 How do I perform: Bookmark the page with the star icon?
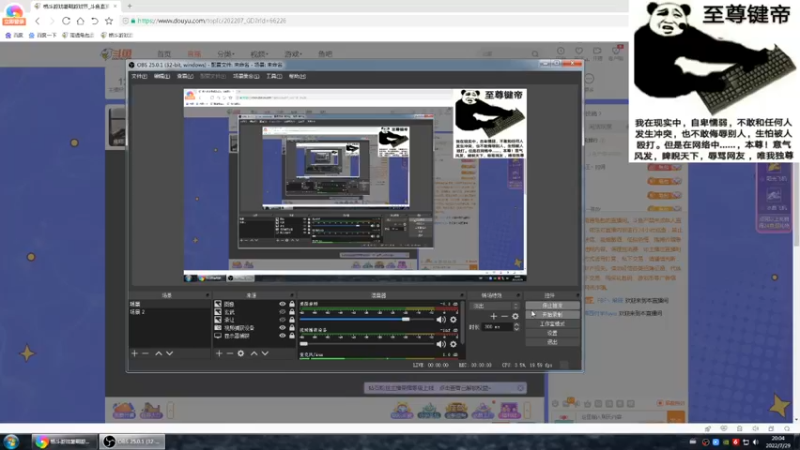coord(109,21)
